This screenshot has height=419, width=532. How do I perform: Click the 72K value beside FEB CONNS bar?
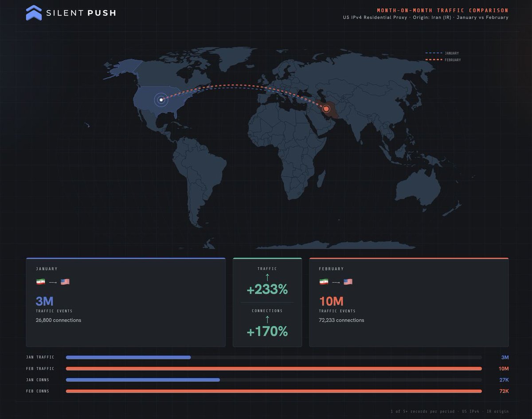point(504,391)
